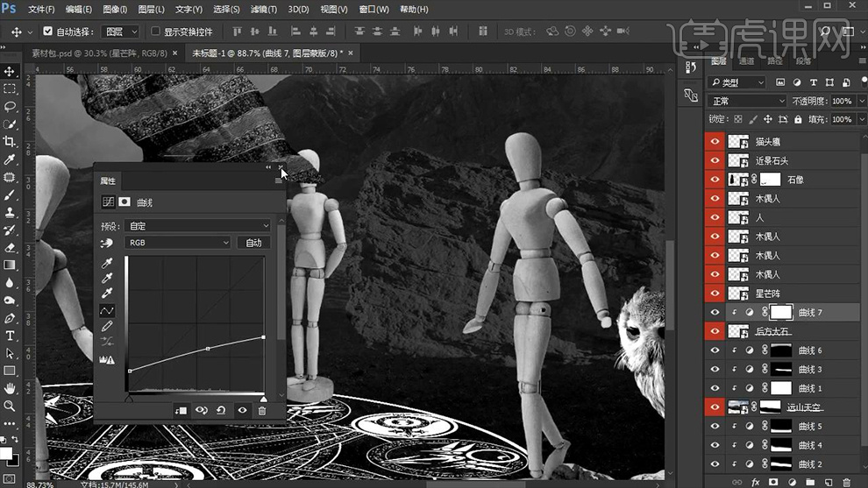The height and width of the screenshot is (488, 868).
Task: Open Properties panel flyout menu
Action: (278, 181)
